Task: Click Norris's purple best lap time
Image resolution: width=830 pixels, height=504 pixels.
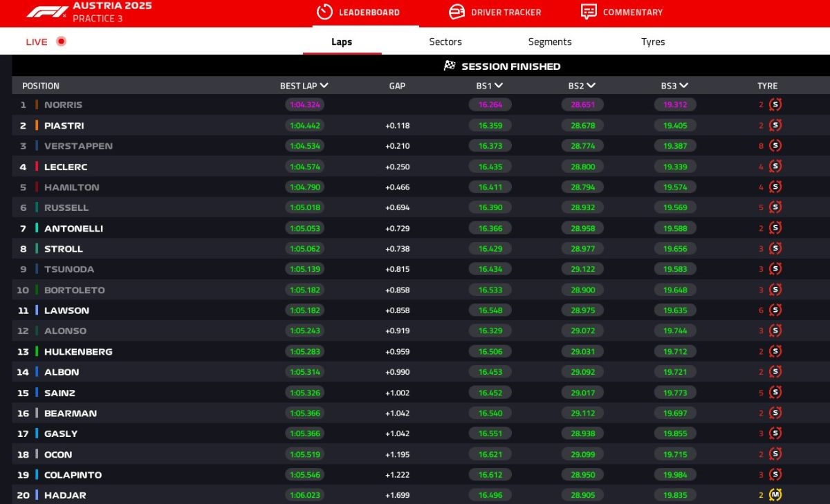Action: 304,105
